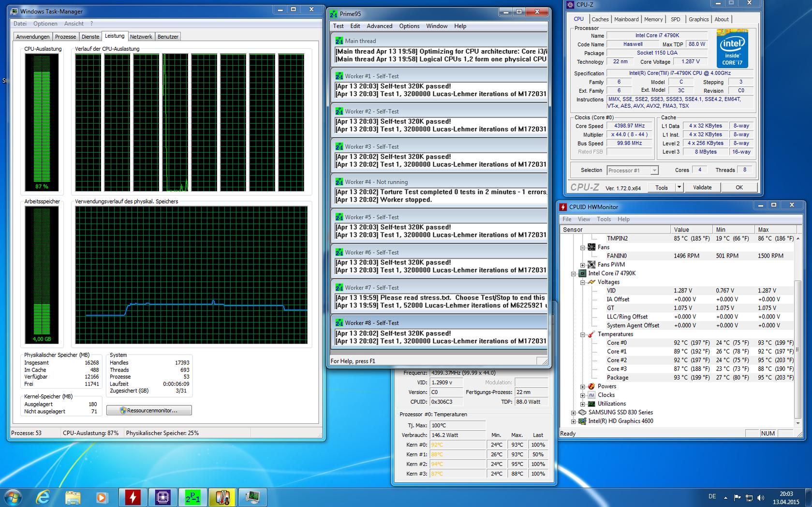
Task: Switch to Core Temp via its taskbar icon
Action: [x=222, y=497]
